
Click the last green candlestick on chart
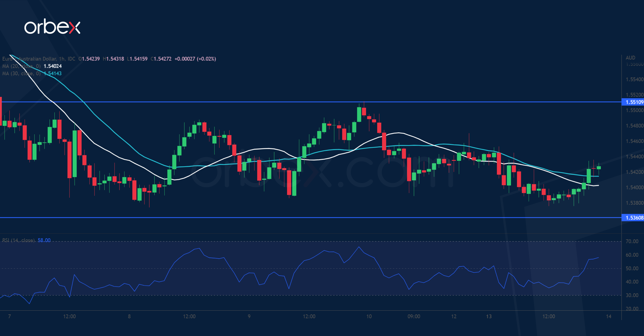tap(598, 168)
